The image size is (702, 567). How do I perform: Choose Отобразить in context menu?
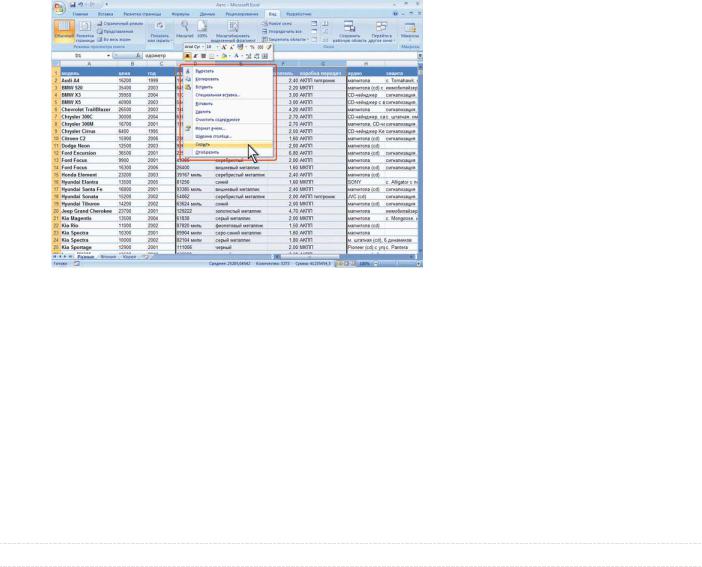pos(228,152)
